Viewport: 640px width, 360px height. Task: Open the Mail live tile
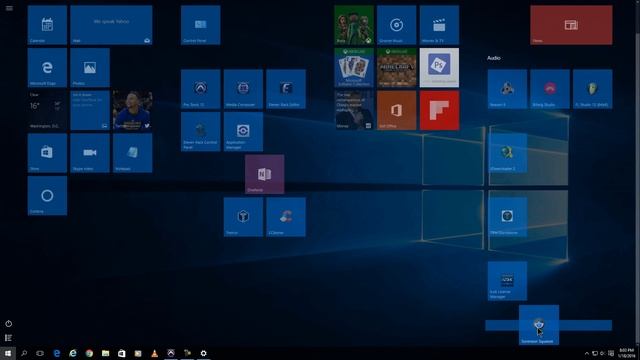coord(111,25)
